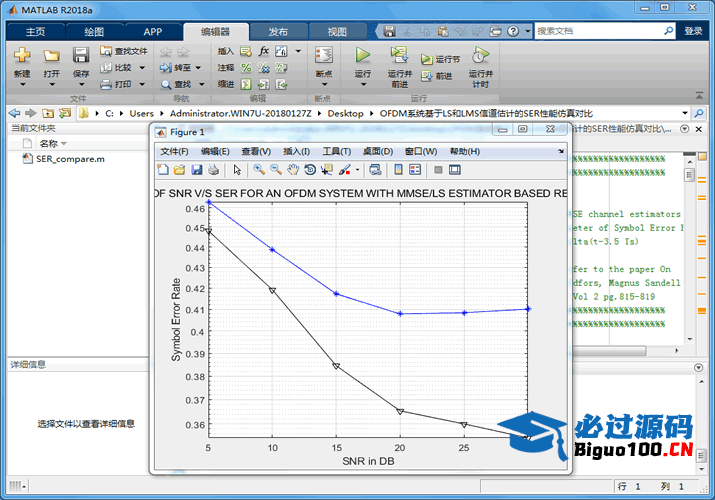Click the 登录 (Sign In) button
The width and height of the screenshot is (715, 500).
click(x=693, y=31)
